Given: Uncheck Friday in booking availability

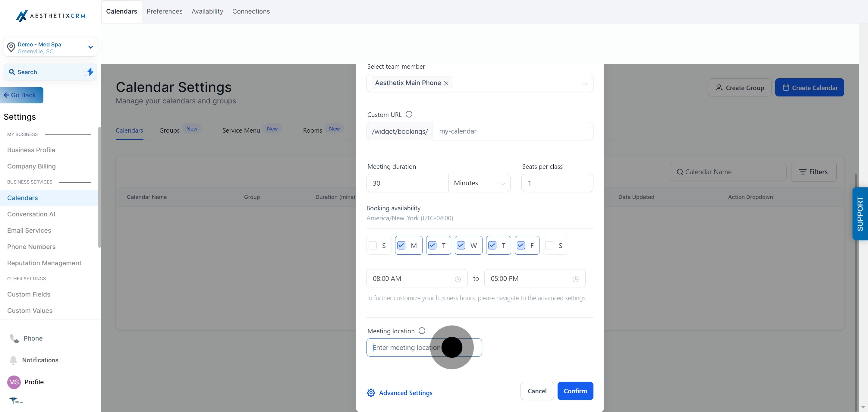Looking at the screenshot, I should tap(521, 246).
